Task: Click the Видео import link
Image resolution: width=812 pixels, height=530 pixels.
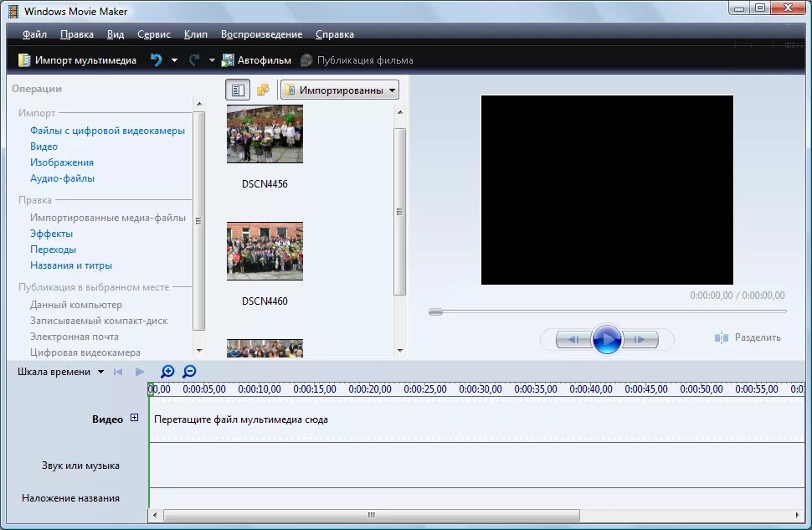Action: (44, 146)
